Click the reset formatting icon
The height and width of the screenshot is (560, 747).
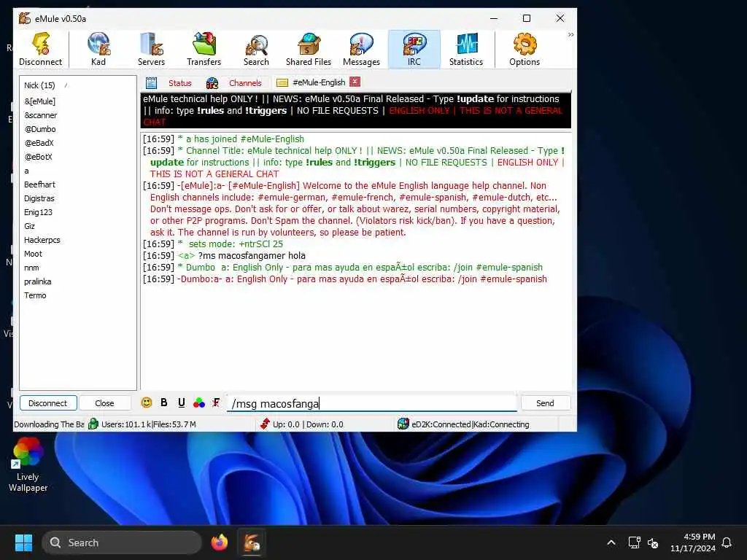tap(216, 402)
